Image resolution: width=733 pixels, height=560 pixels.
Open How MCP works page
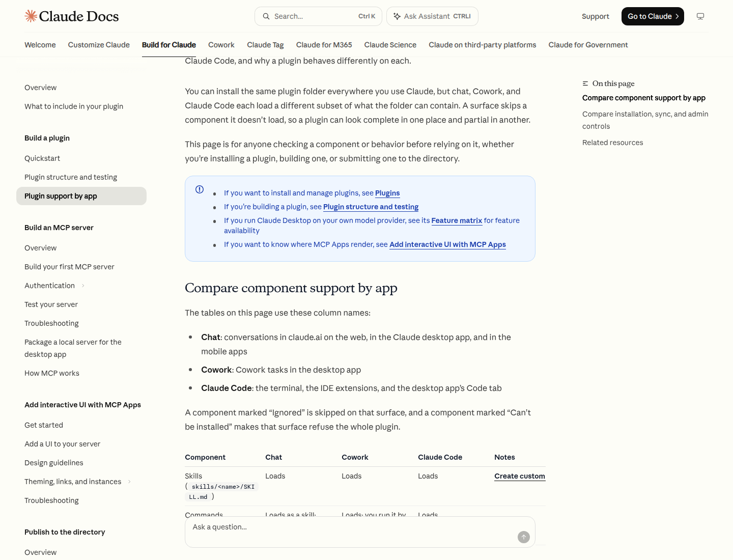coord(52,373)
